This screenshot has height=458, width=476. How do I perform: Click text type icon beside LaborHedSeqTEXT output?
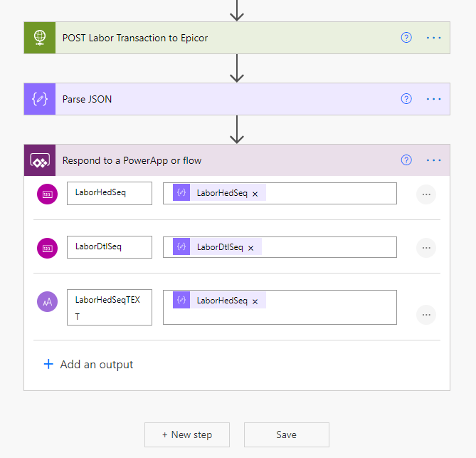pos(47,302)
